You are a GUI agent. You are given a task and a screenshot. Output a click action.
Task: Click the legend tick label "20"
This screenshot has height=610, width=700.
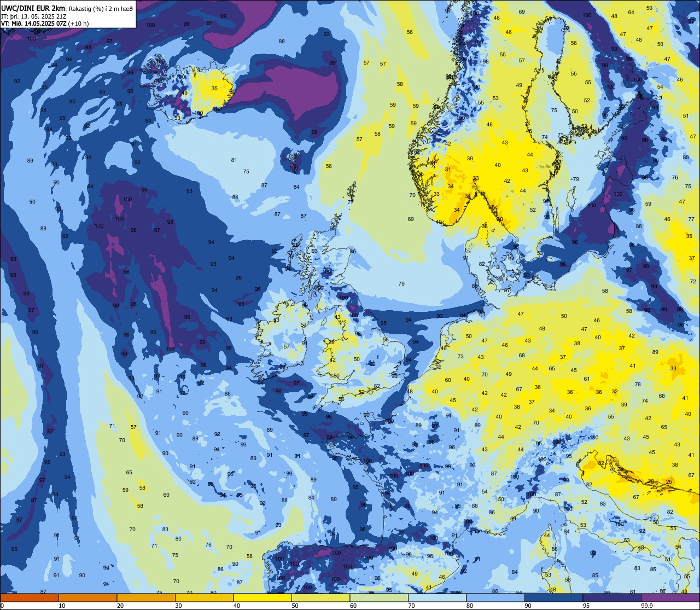[120, 606]
